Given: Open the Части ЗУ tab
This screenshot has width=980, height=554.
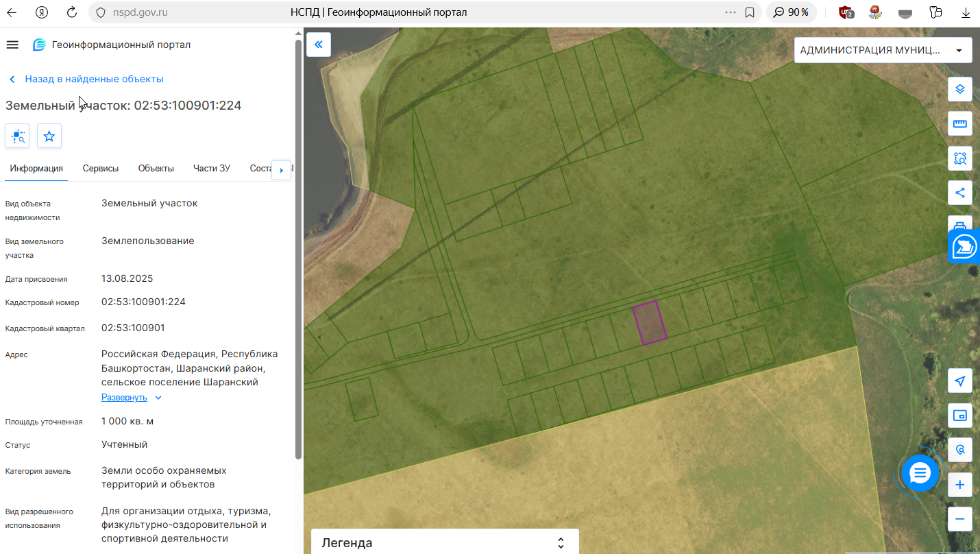Looking at the screenshot, I should pos(212,169).
